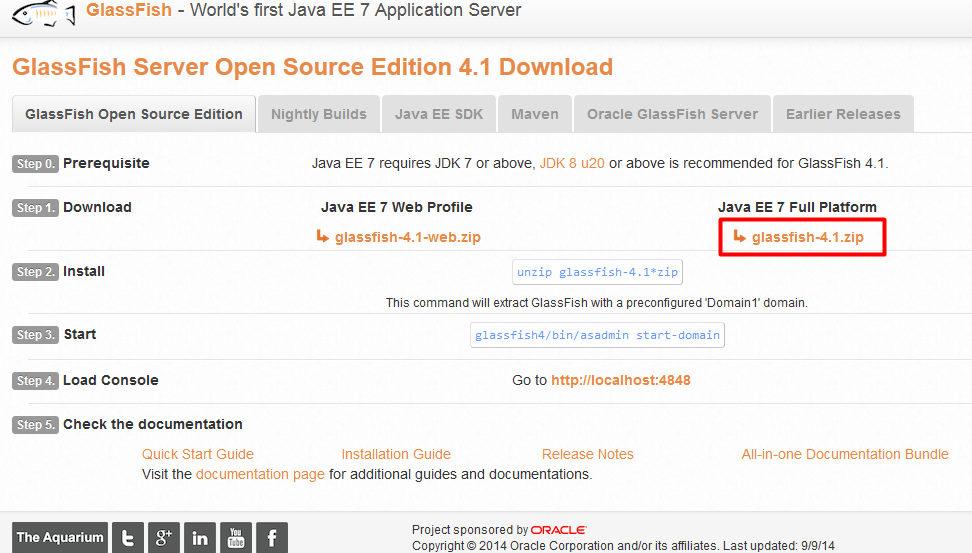Click arrow icon beside glassfish-4.1.zip
The width and height of the screenshot is (972, 553).
[x=740, y=236]
